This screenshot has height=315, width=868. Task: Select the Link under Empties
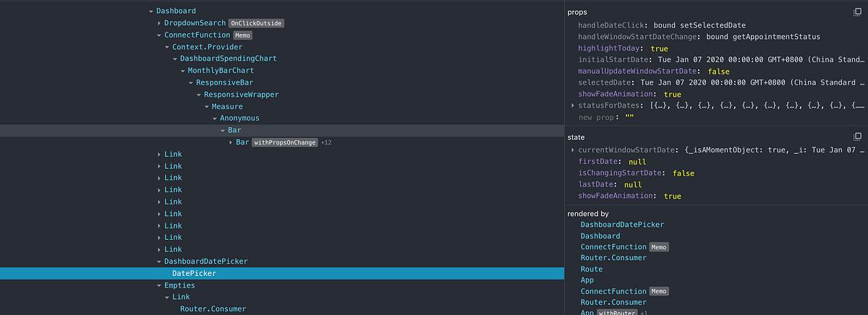pyautogui.click(x=181, y=297)
